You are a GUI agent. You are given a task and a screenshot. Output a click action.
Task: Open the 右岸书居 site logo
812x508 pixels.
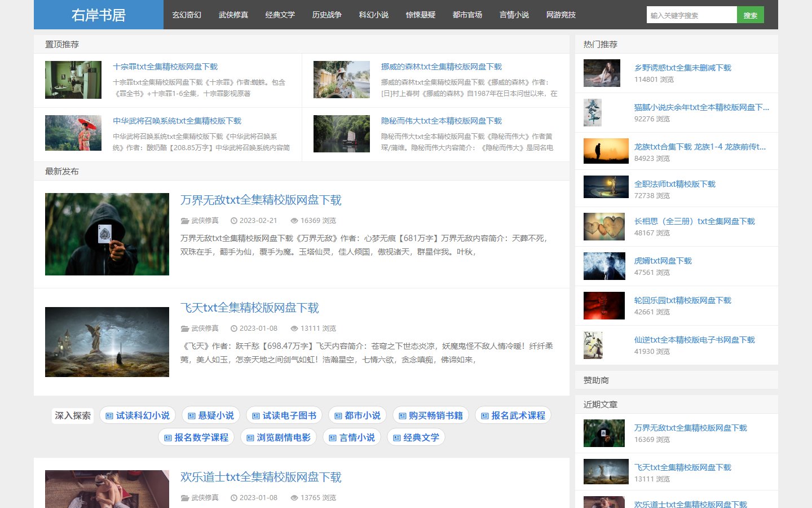[99, 15]
